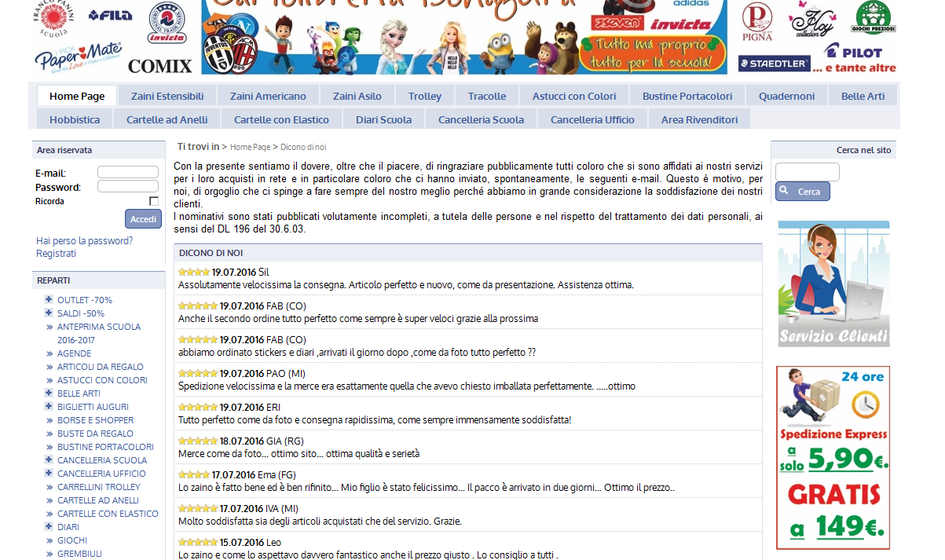Screen dimensions: 945x560
Task: Expand the SALDI -50% category
Action: 49,313
